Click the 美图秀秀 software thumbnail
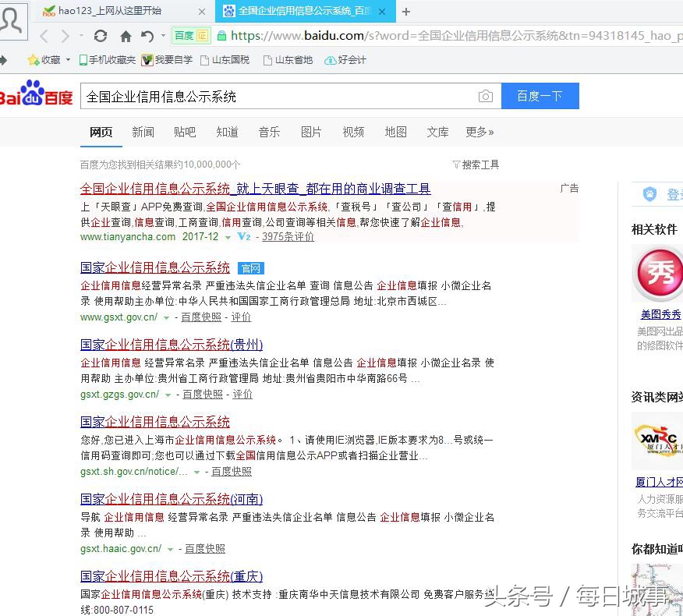683x616 pixels. pyautogui.click(x=659, y=274)
